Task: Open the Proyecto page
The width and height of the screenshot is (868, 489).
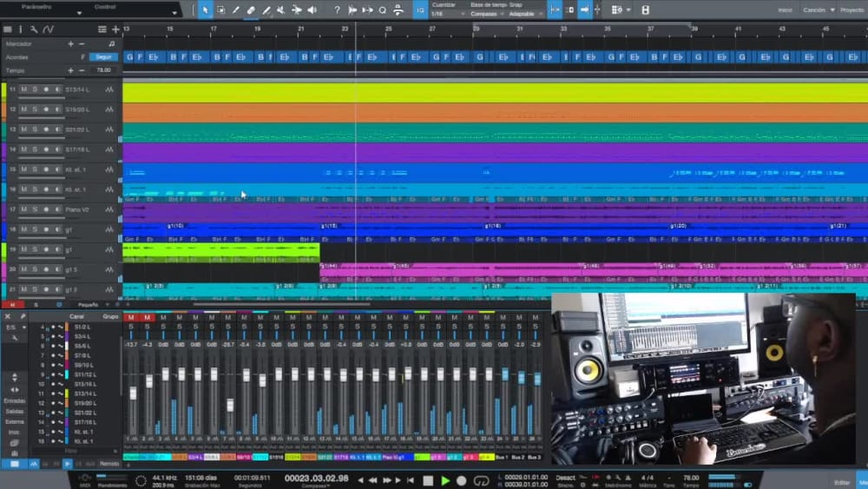Action: pyautogui.click(x=852, y=10)
